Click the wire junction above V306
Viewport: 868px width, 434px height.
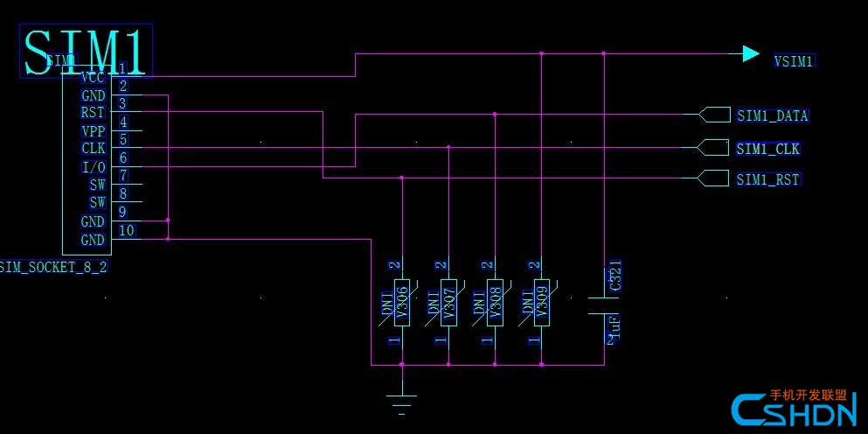pyautogui.click(x=402, y=178)
